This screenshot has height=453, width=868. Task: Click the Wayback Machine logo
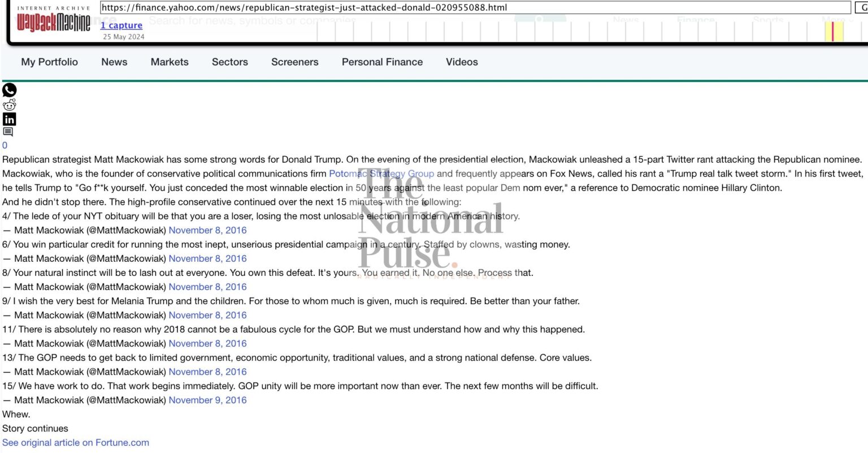[53, 23]
